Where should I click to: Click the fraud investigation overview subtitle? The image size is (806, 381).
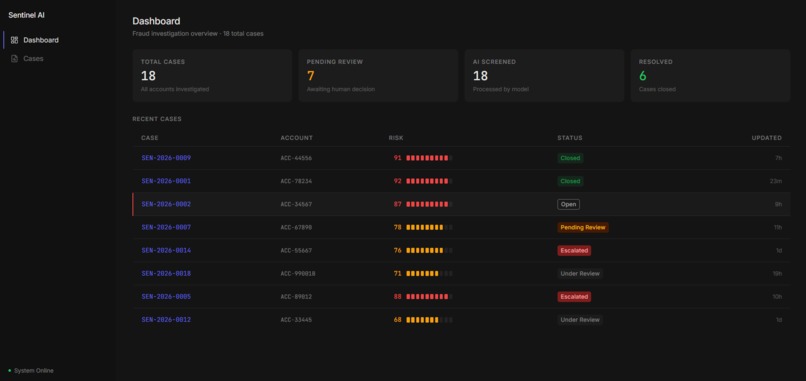tap(198, 33)
